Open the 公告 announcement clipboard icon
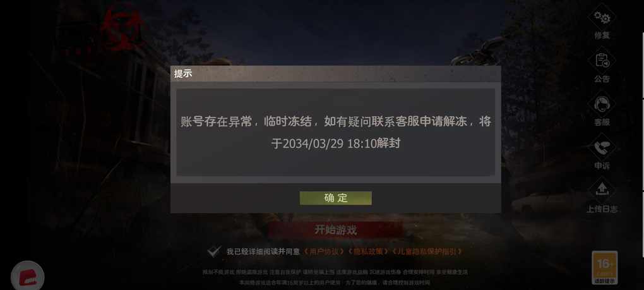This screenshot has width=644, height=290. [x=602, y=61]
